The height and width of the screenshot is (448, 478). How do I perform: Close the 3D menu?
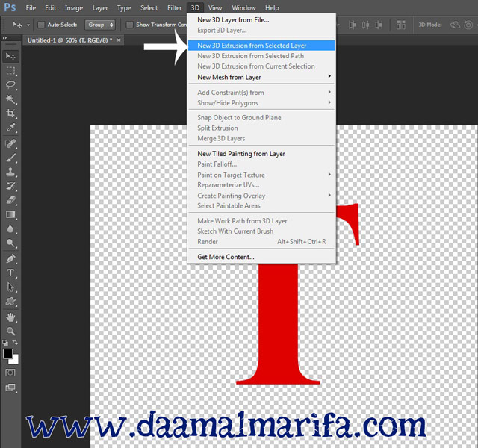(x=195, y=8)
